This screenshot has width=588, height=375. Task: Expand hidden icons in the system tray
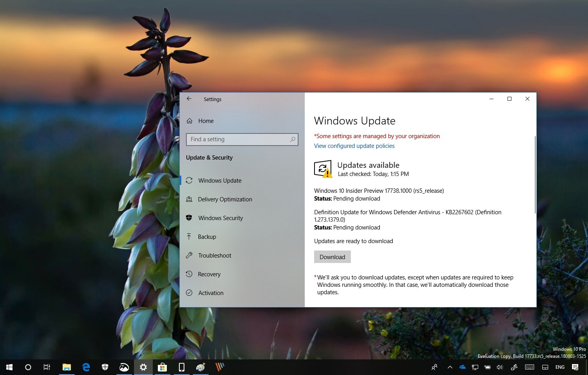pyautogui.click(x=450, y=367)
